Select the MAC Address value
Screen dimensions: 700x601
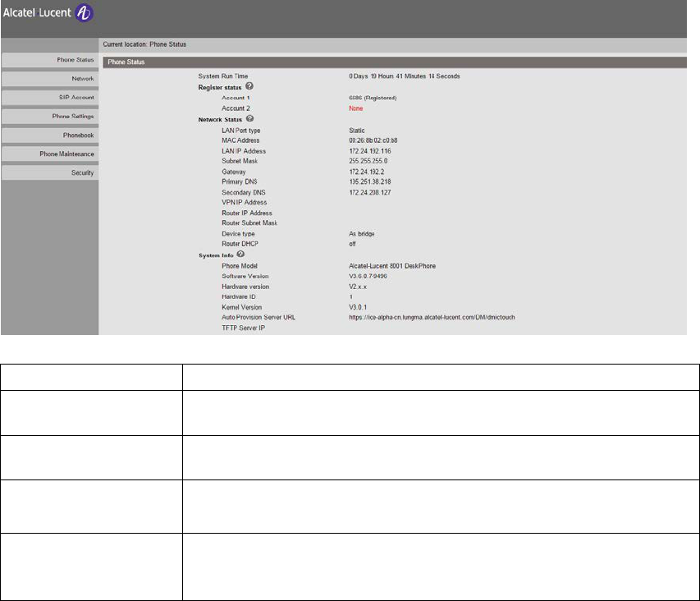373,140
